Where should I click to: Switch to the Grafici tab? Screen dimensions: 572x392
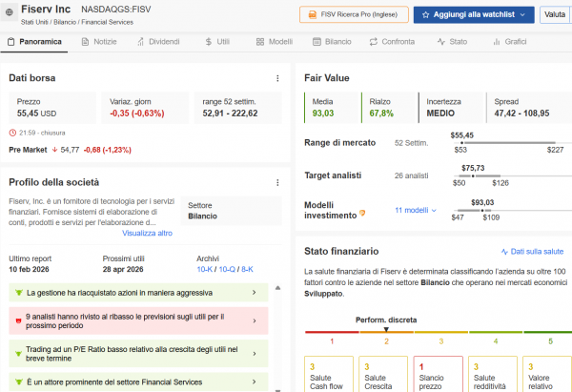pos(507,42)
